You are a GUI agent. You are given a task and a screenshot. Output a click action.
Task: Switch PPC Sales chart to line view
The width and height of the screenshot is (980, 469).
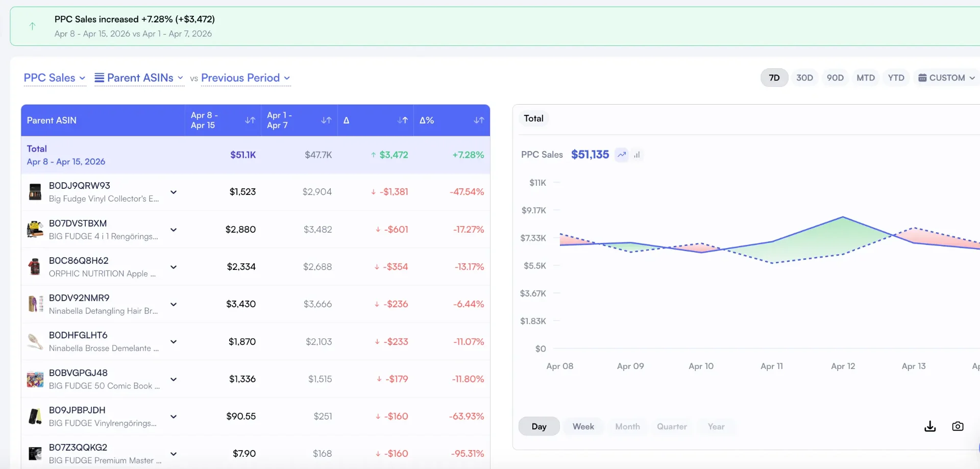click(x=621, y=155)
